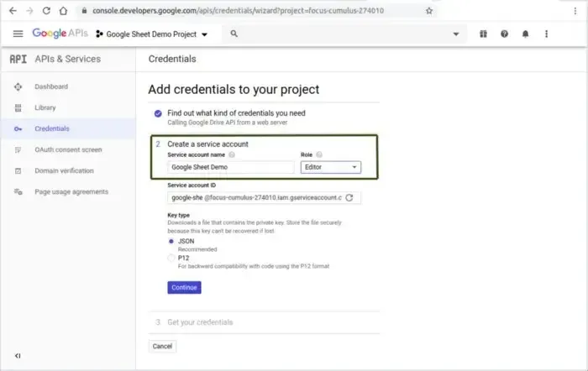
Task: Click Service account name help icon
Action: 232,154
